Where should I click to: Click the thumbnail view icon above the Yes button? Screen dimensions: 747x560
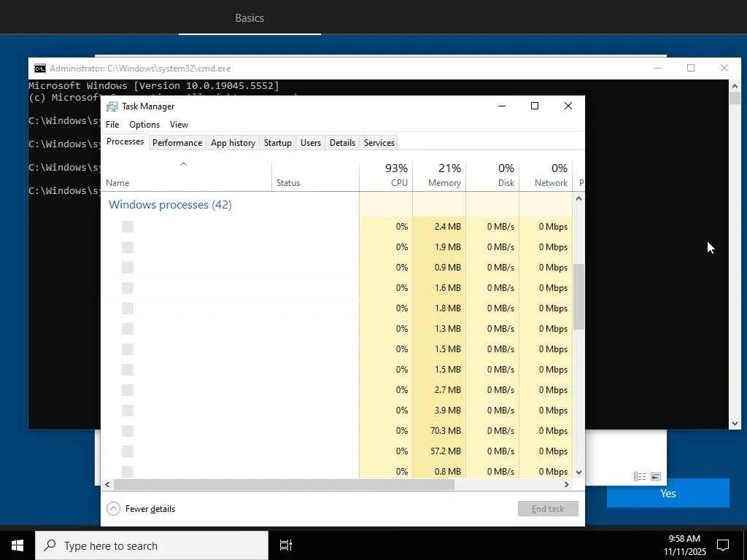coord(656,476)
